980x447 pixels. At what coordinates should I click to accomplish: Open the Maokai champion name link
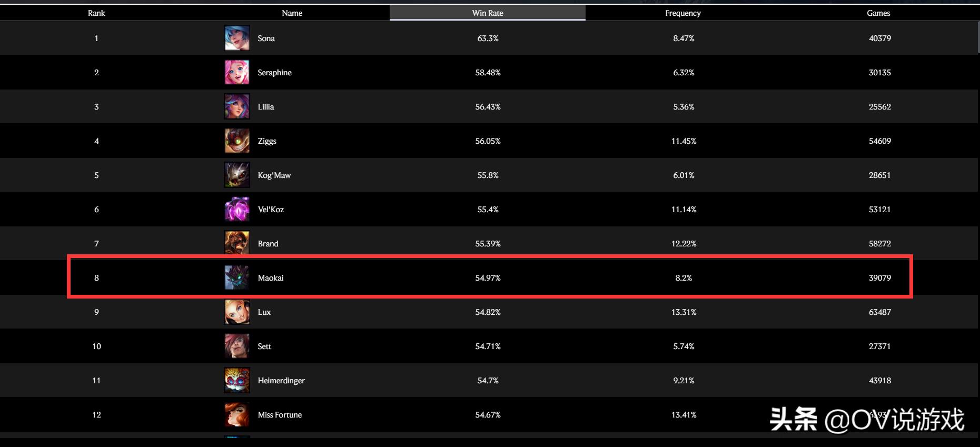[271, 278]
